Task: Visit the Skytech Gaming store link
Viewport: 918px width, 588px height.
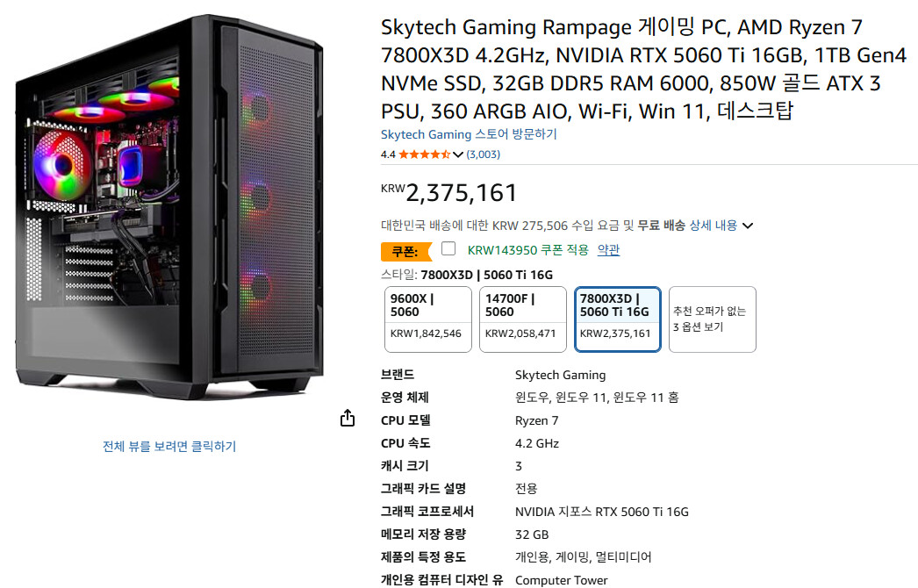Action: pos(469,134)
